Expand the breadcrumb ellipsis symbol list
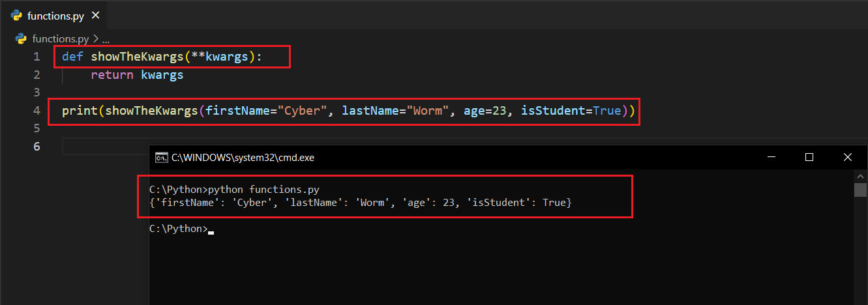Viewport: 868px width, 305px height. [106, 38]
